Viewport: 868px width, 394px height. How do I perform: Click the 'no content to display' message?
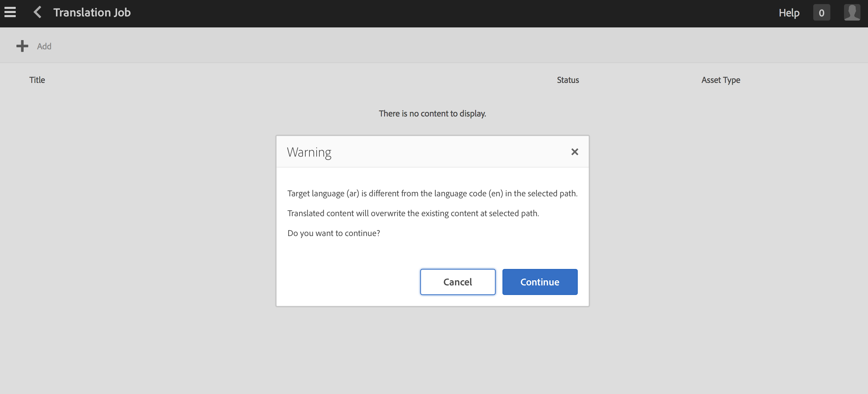[x=432, y=113]
